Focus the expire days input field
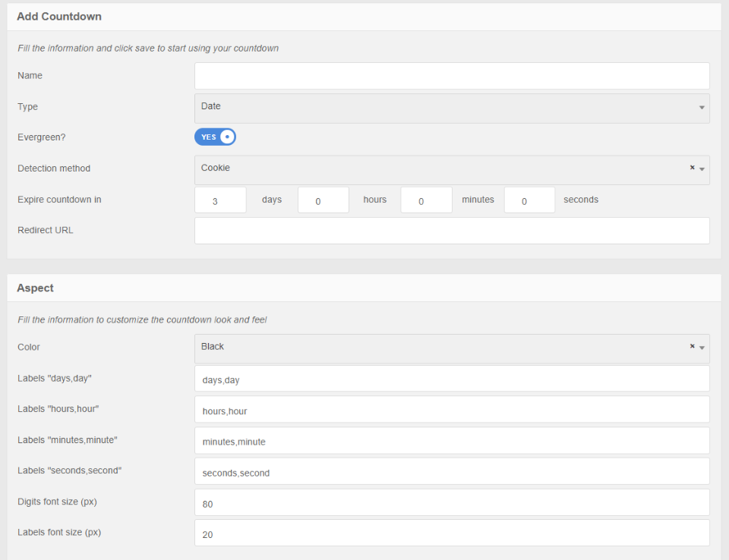This screenshot has width=729, height=560. (x=220, y=200)
